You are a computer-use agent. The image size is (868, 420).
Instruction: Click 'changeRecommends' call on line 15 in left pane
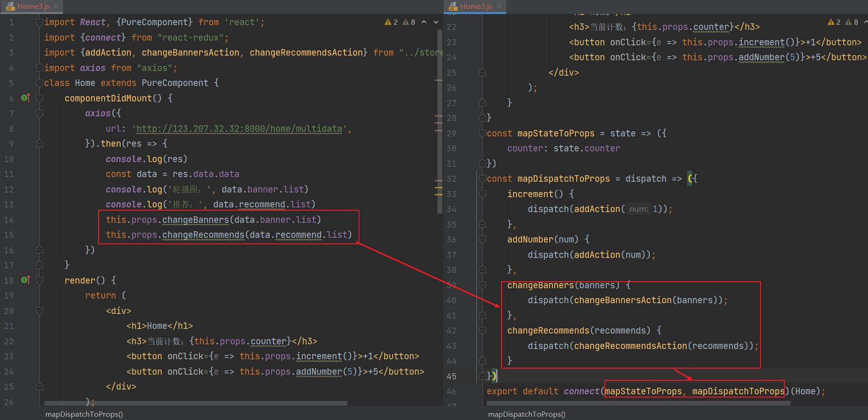click(203, 235)
